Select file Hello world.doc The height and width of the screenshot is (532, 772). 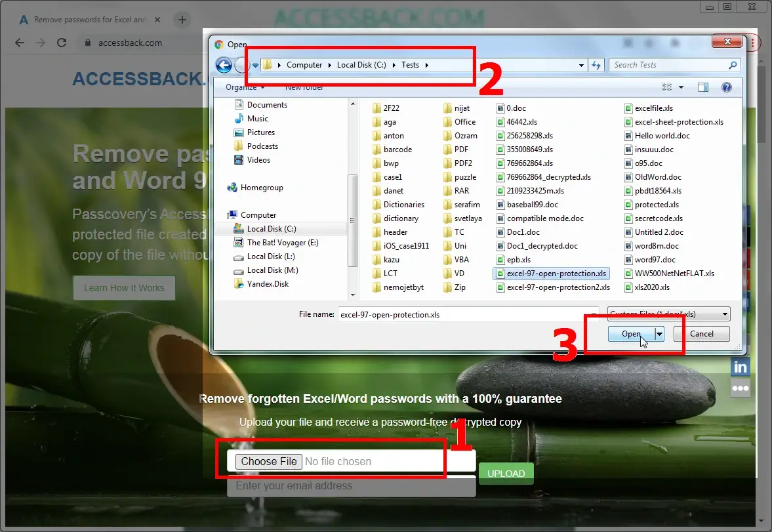[657, 136]
